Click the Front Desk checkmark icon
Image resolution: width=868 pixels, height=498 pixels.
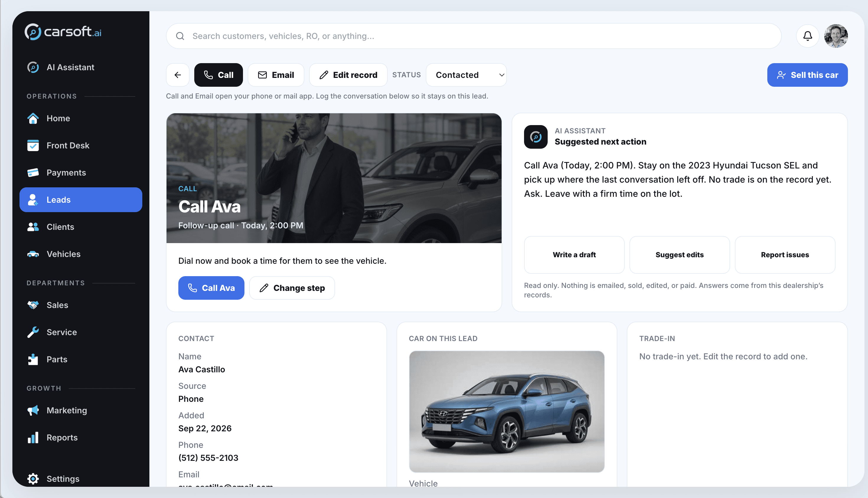[x=33, y=145]
